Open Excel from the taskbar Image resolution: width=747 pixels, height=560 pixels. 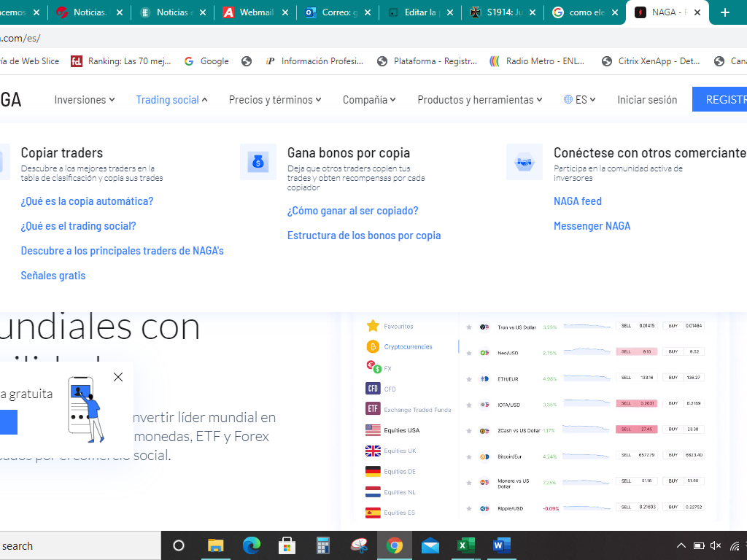tap(466, 545)
